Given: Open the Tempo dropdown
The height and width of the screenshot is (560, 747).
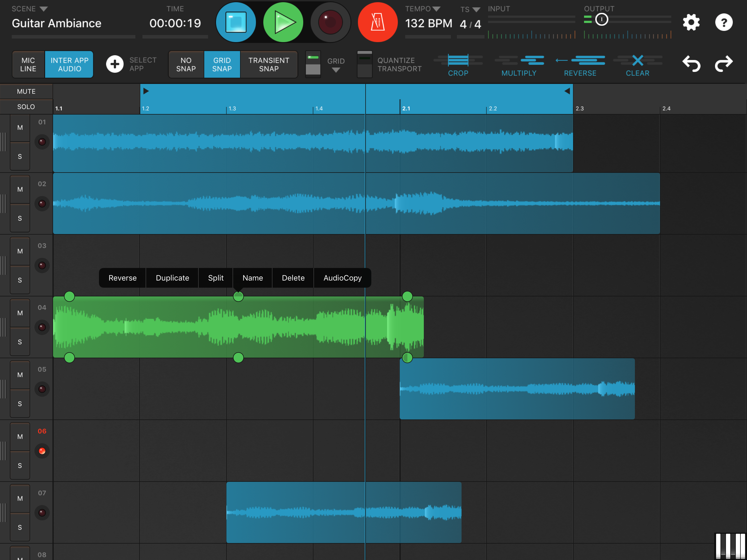Looking at the screenshot, I should 436,9.
